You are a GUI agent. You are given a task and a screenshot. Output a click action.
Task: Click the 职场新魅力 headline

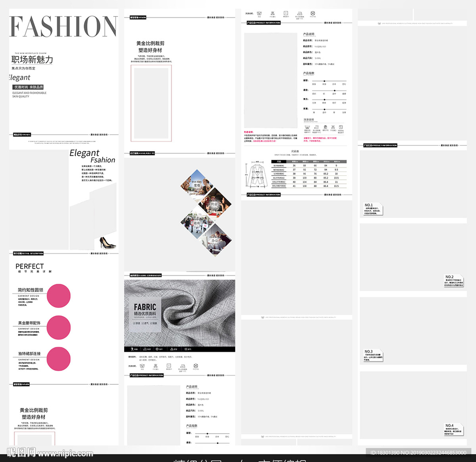32,60
